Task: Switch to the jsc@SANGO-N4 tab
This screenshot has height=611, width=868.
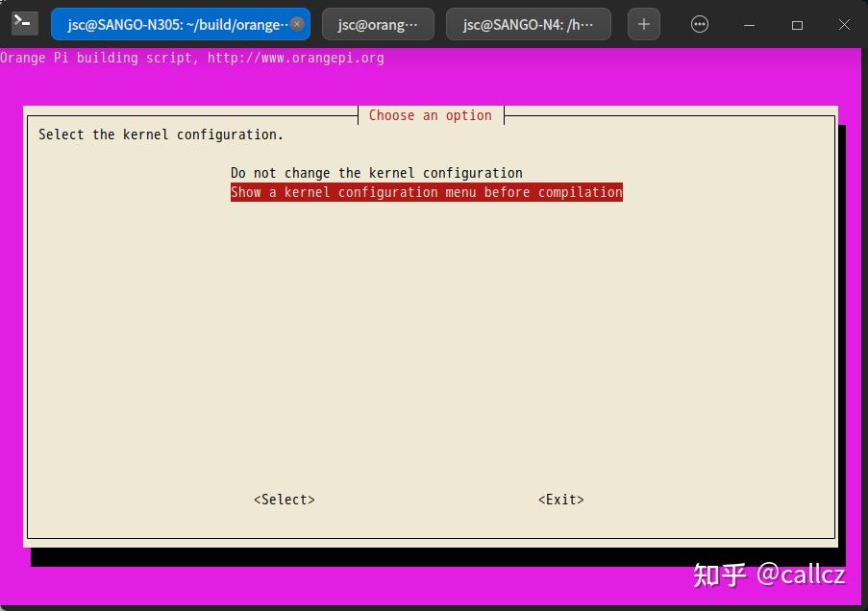Action: pos(528,24)
